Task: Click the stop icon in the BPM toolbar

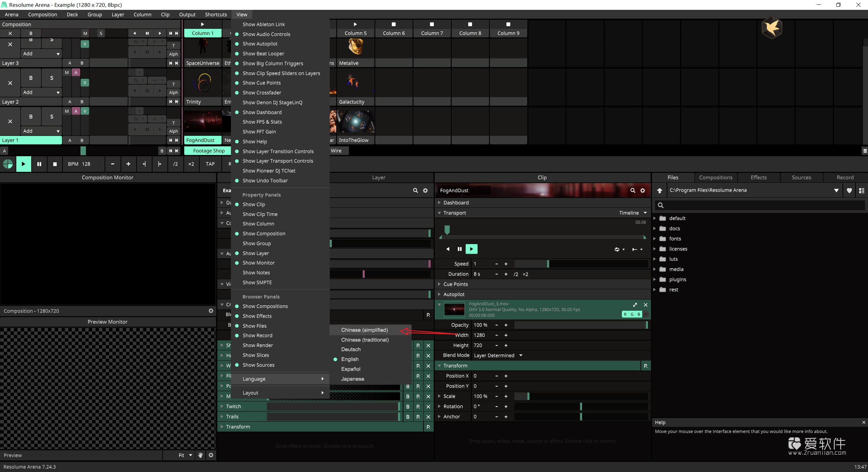Action: pos(54,164)
